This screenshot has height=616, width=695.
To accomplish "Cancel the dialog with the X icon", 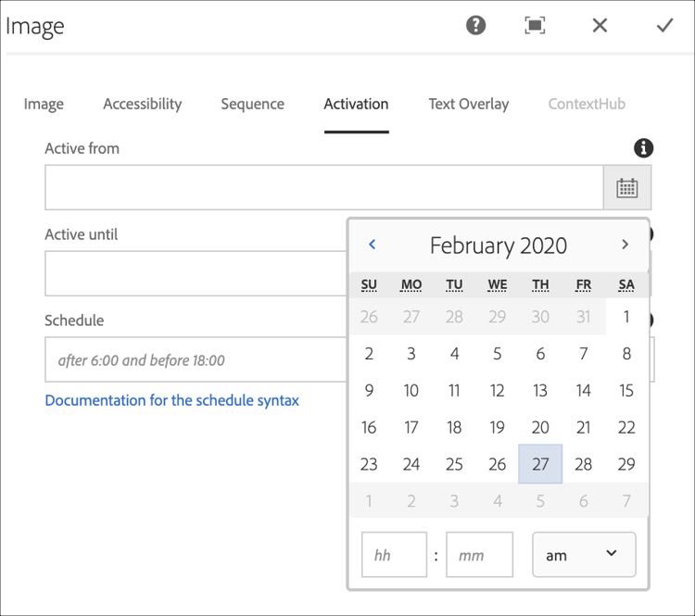I will coord(600,25).
